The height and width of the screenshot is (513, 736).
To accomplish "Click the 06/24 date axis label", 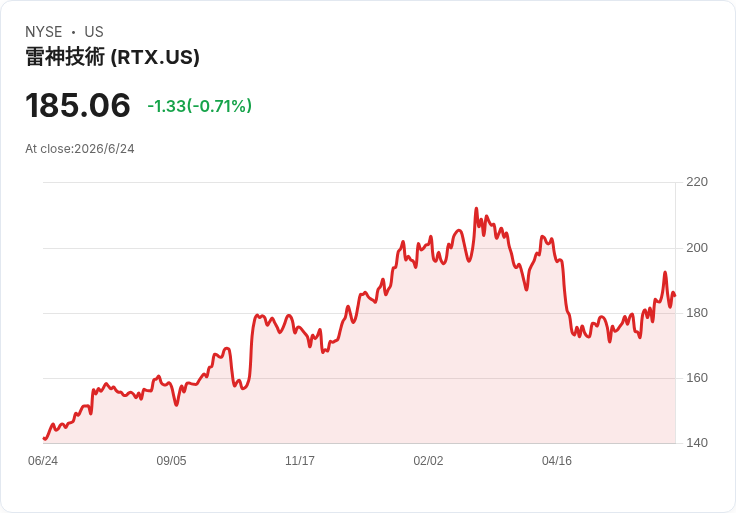I will pyautogui.click(x=43, y=460).
